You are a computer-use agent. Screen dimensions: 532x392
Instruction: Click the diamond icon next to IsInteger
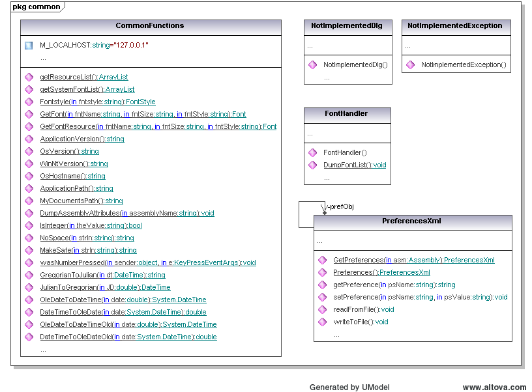[29, 226]
